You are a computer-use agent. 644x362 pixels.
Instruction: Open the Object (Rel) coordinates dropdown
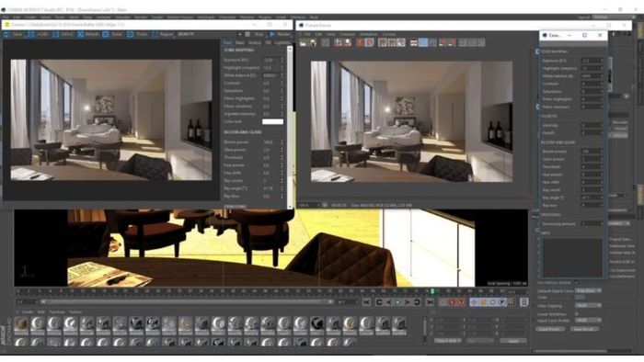coord(447,341)
